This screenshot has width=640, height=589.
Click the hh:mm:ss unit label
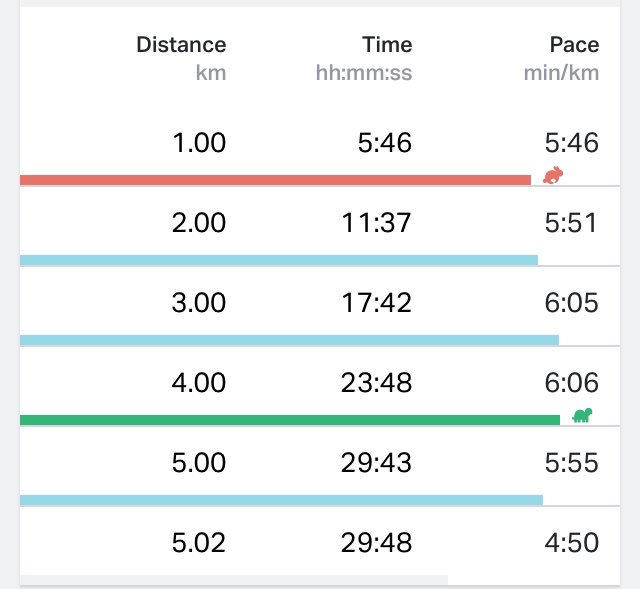tap(364, 73)
